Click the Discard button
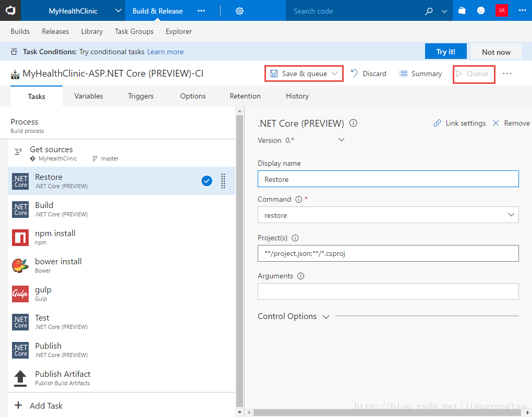The height and width of the screenshot is (417, 532). (x=368, y=73)
